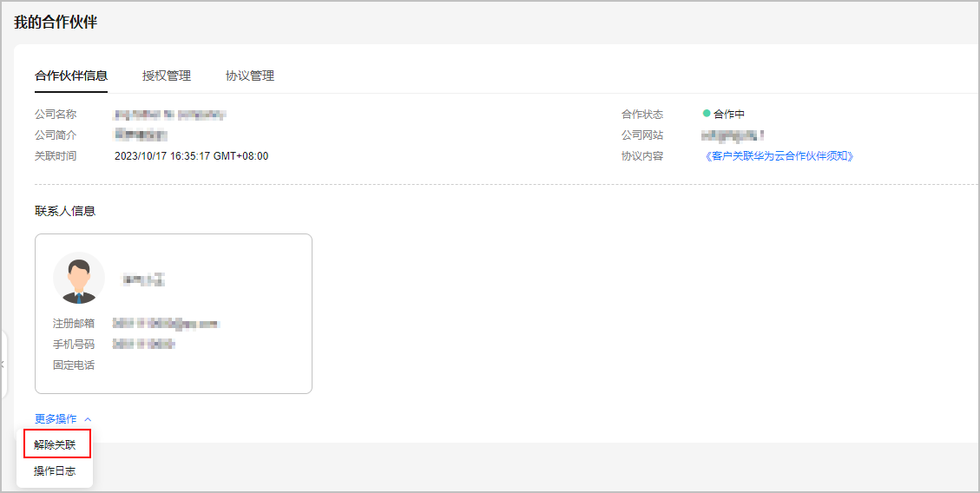This screenshot has width=980, height=493.
Task: Switch to the 授权管理 tab
Action: (167, 76)
